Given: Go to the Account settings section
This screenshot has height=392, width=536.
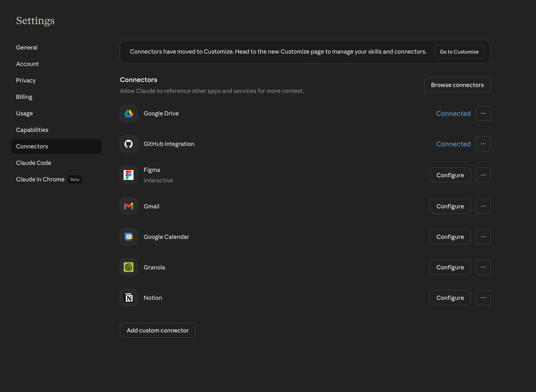Looking at the screenshot, I should [56, 64].
